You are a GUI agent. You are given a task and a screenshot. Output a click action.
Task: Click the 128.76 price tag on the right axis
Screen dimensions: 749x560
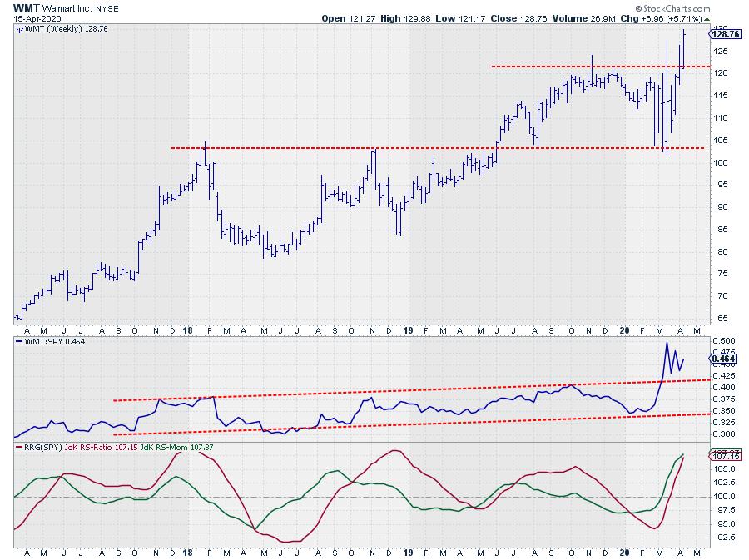pos(724,33)
